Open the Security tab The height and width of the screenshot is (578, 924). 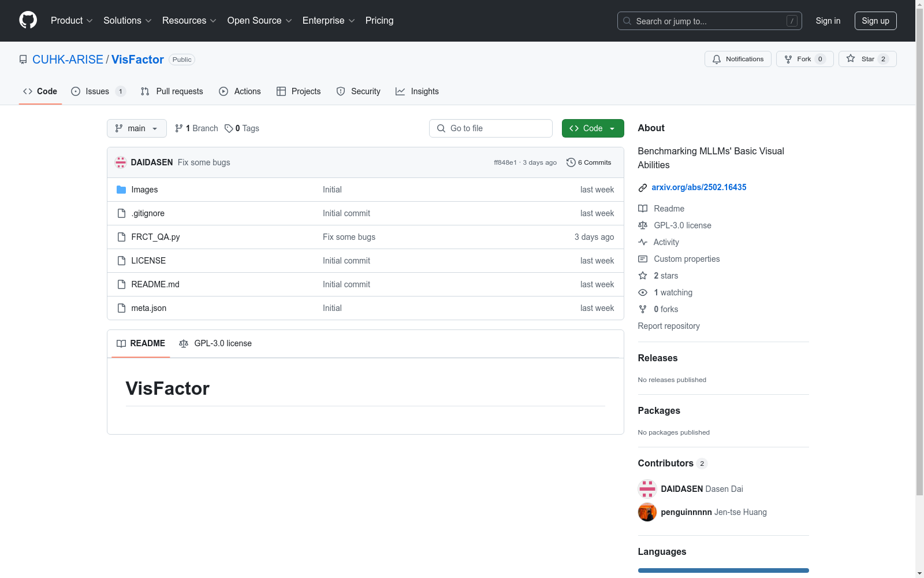tap(358, 91)
